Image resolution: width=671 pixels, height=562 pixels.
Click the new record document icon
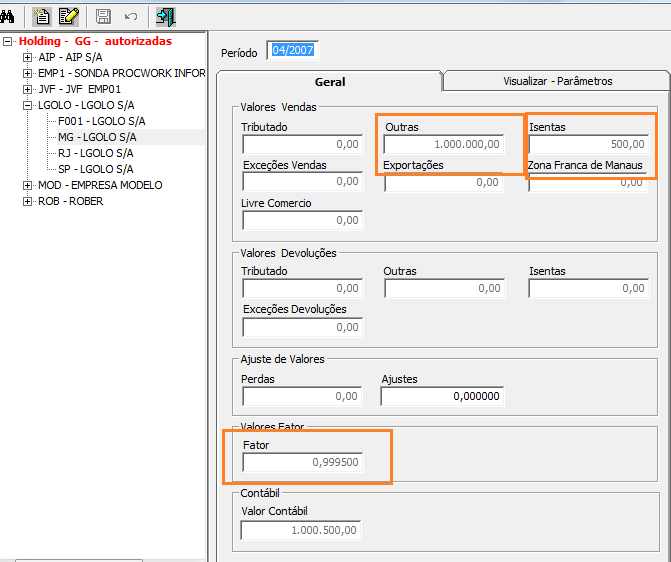42,16
